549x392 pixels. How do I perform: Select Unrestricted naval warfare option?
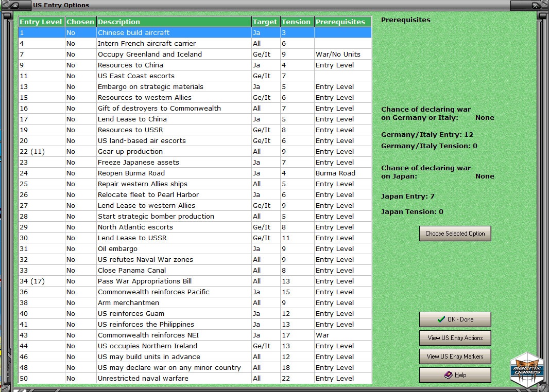pos(195,378)
